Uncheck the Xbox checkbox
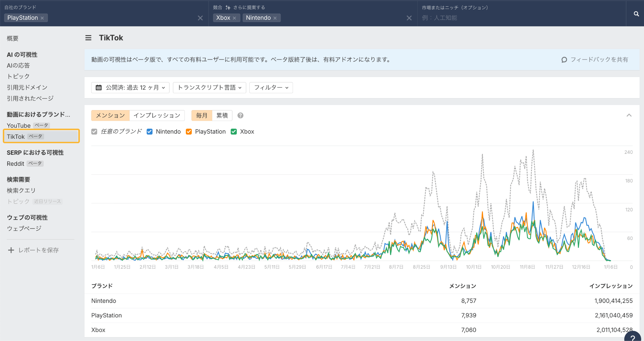The height and width of the screenshot is (341, 644). click(x=234, y=131)
